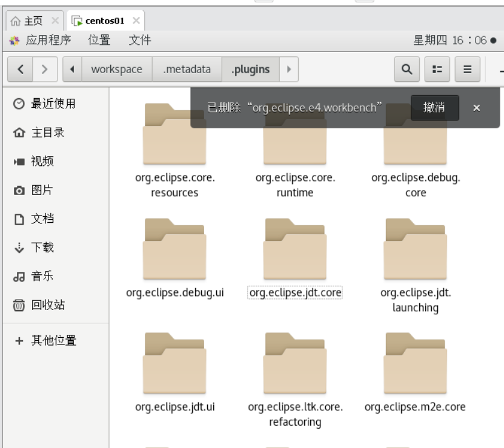Select org.eclipse.ltk.core.refactoring folder icon
Viewport: 504px width, 448px height.
coord(295,363)
